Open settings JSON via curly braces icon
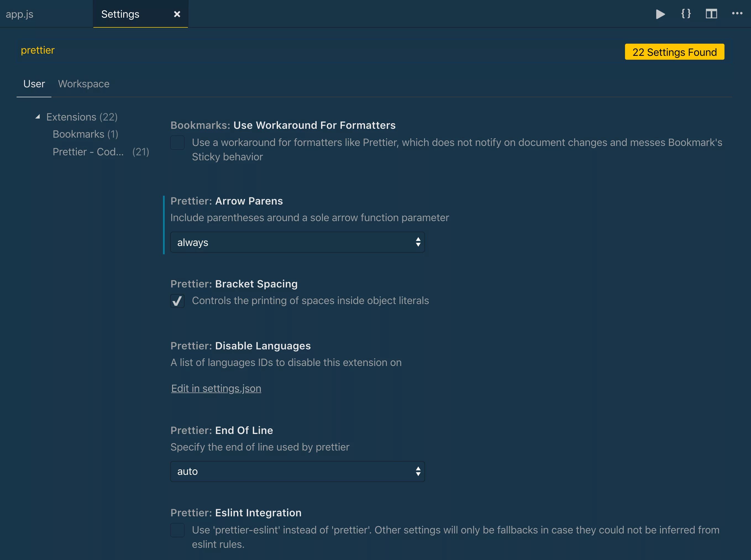The image size is (751, 560). coord(686,14)
